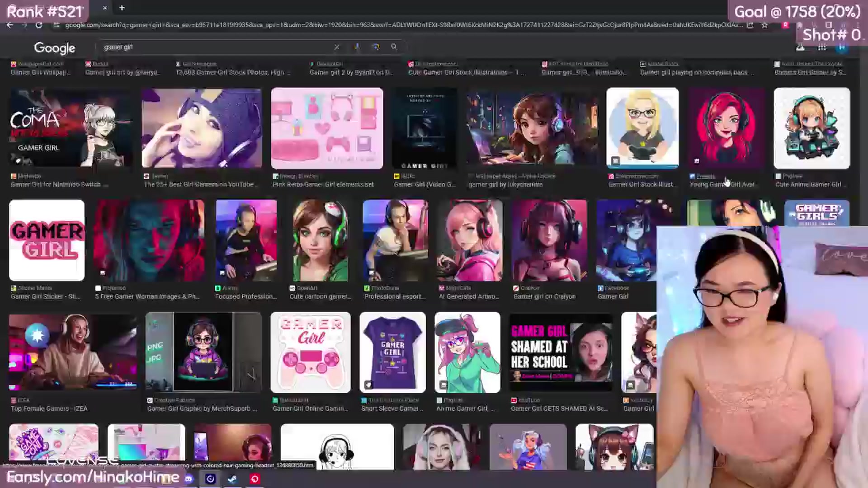Open the Gamer Girl Sticker thumbnail
868x488 pixels.
(47, 240)
